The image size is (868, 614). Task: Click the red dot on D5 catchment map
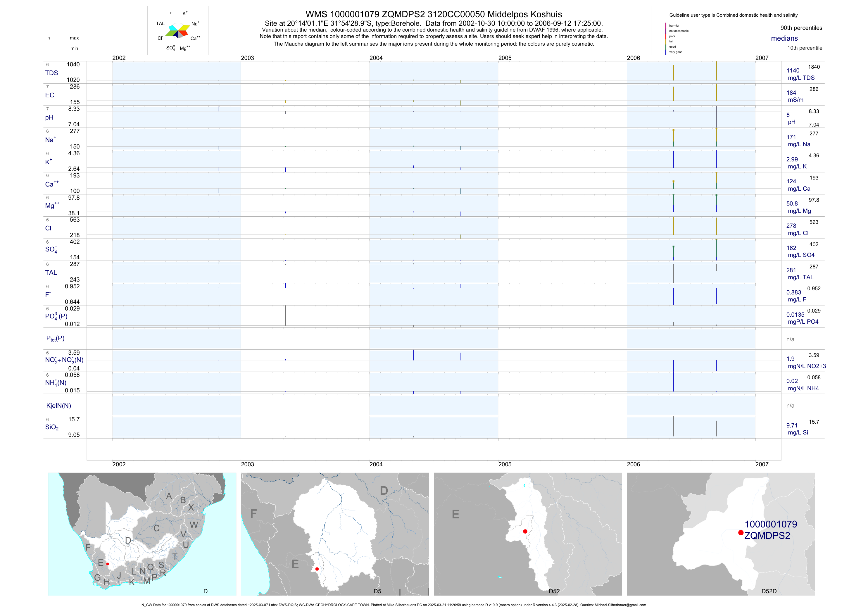(317, 569)
